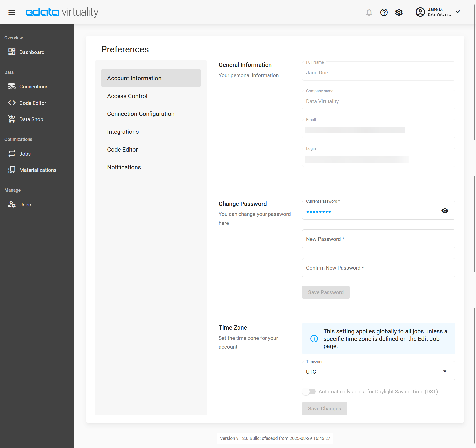The width and height of the screenshot is (476, 448).
Task: Open Dashboard from the sidebar
Action: (x=32, y=52)
